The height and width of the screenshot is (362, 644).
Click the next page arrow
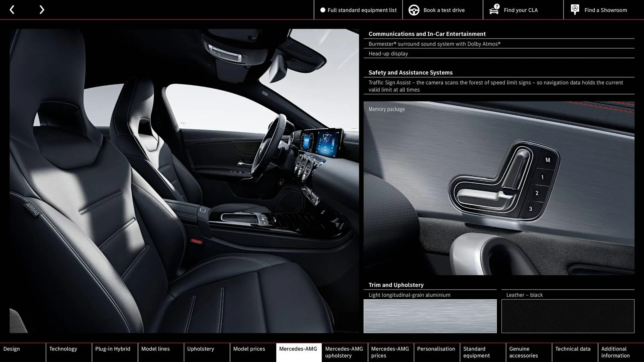click(42, 10)
